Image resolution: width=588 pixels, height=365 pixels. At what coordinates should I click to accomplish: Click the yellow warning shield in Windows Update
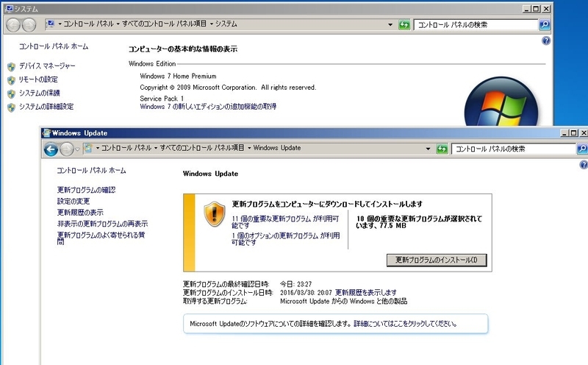215,214
